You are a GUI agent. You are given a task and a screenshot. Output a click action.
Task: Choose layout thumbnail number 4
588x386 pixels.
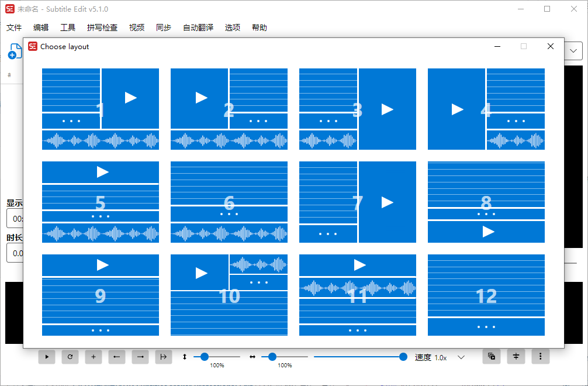[x=486, y=109]
